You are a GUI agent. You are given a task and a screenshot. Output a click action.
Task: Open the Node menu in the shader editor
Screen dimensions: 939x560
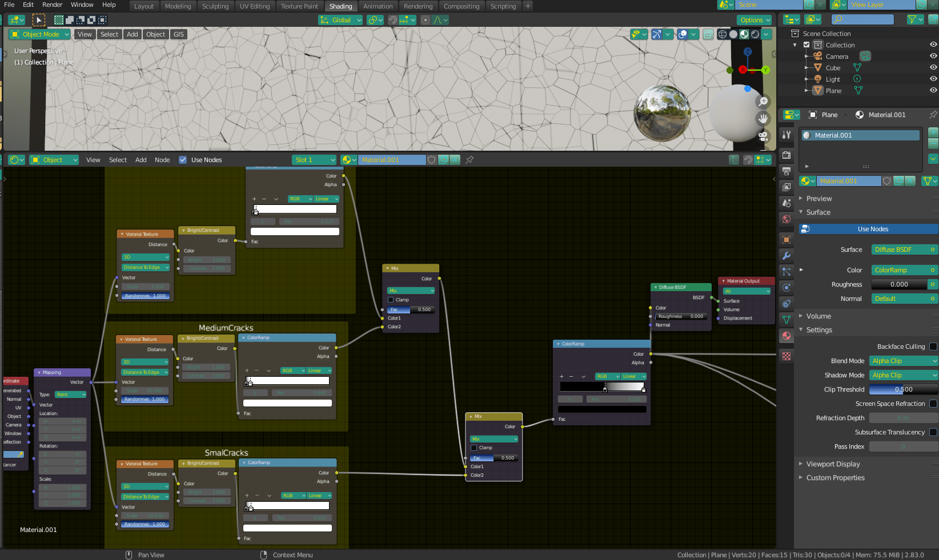click(x=162, y=160)
